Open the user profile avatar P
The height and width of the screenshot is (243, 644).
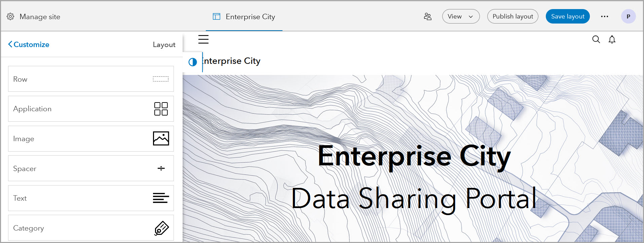[628, 16]
